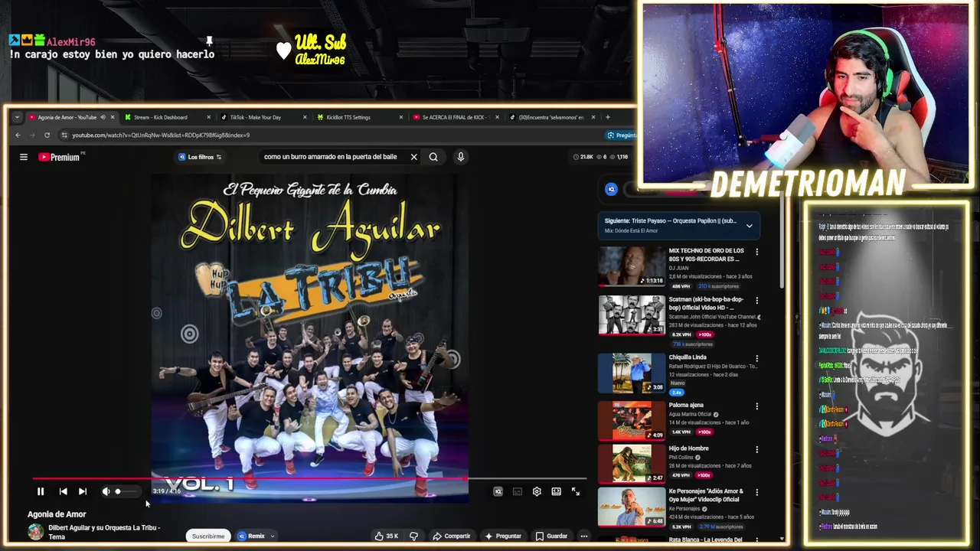
Task: Dislike the video thumbs down
Action: [413, 536]
